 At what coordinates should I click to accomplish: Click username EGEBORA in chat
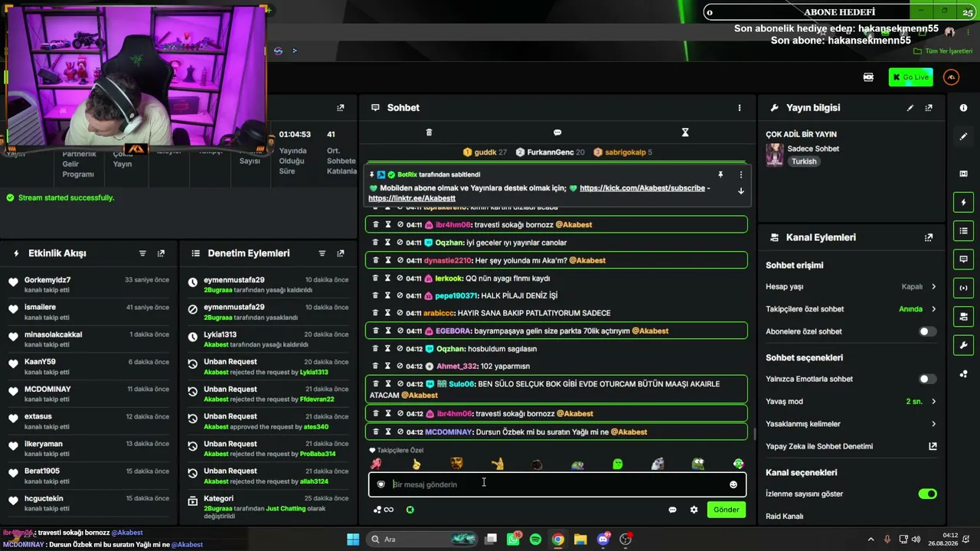(x=454, y=331)
